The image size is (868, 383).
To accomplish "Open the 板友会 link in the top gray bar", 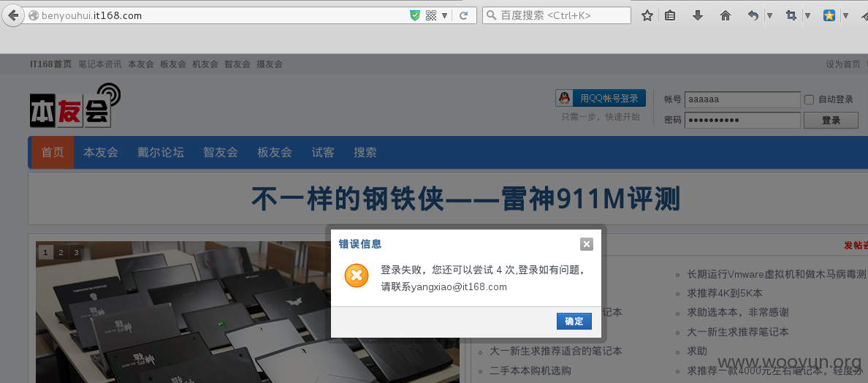I will tap(172, 64).
